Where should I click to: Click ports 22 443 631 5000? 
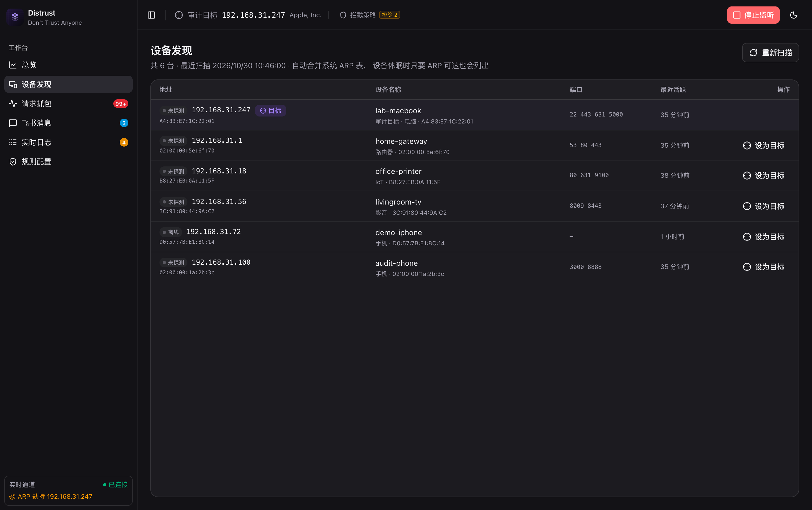596,115
